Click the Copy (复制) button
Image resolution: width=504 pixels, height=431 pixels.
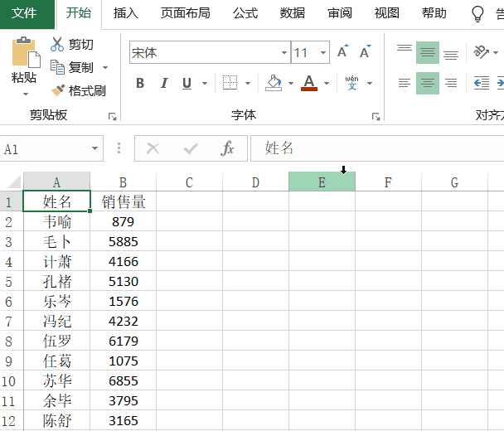pyautogui.click(x=72, y=67)
